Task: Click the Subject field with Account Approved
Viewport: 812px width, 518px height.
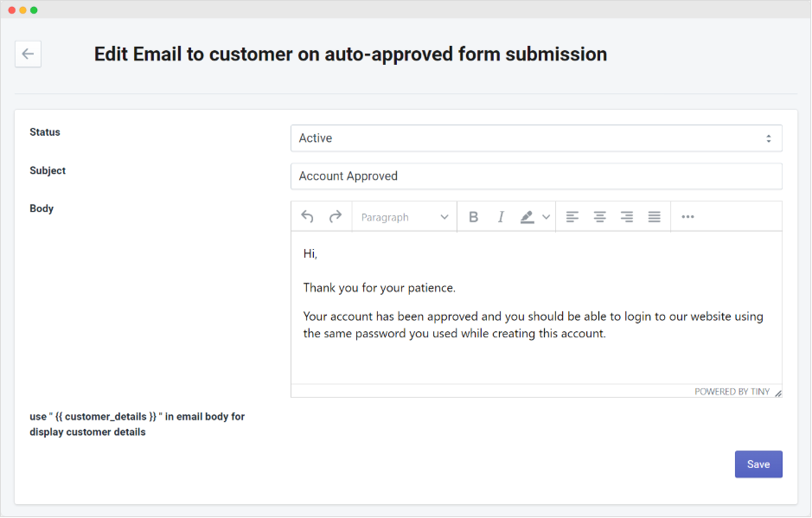Action: [536, 176]
